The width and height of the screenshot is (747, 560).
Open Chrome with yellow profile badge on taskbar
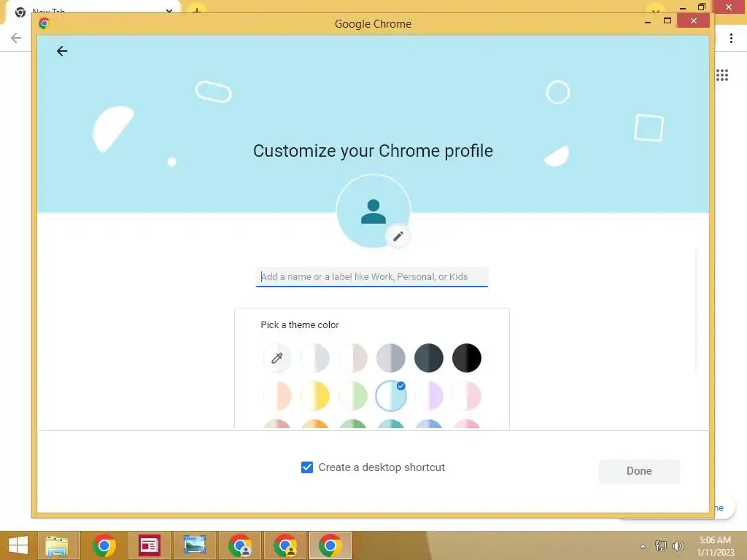click(285, 545)
